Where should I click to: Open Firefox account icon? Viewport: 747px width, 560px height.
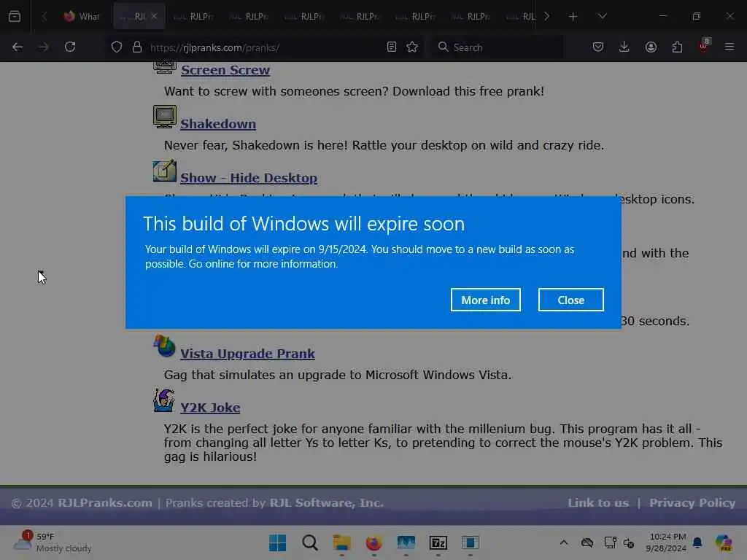coord(651,47)
